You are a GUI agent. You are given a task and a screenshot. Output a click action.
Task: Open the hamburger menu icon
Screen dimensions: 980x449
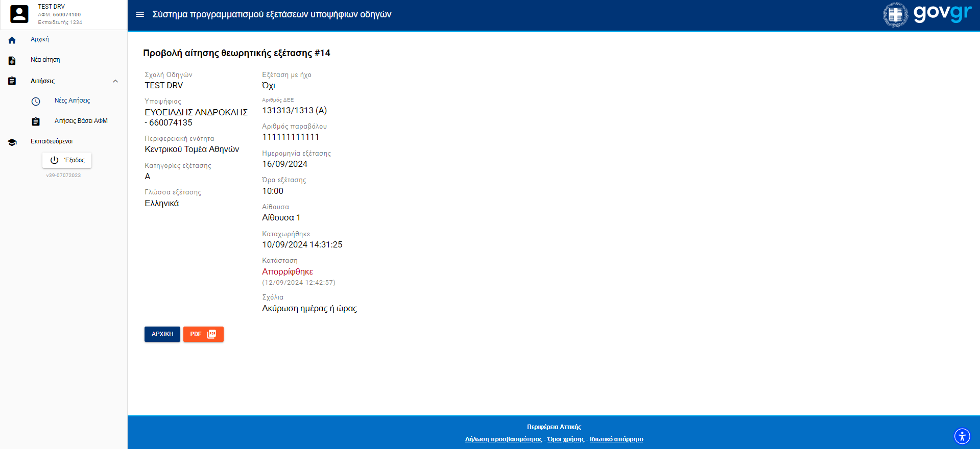(x=139, y=14)
